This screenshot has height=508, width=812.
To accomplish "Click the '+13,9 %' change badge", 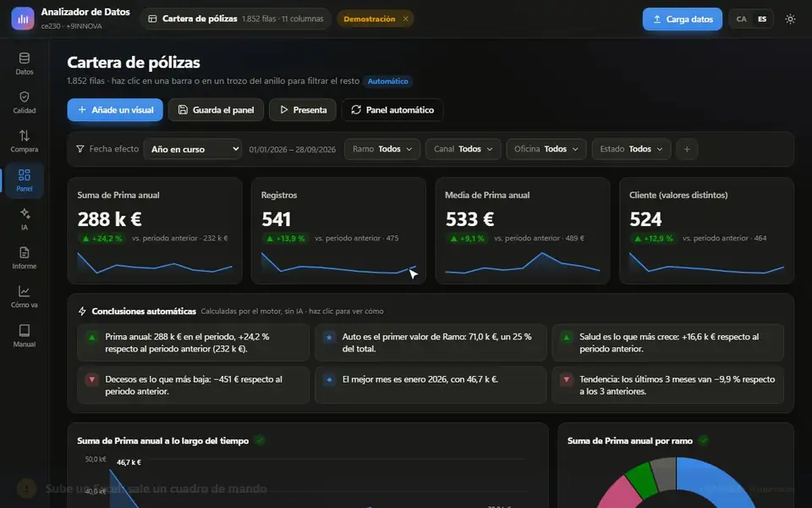I will [x=286, y=239].
